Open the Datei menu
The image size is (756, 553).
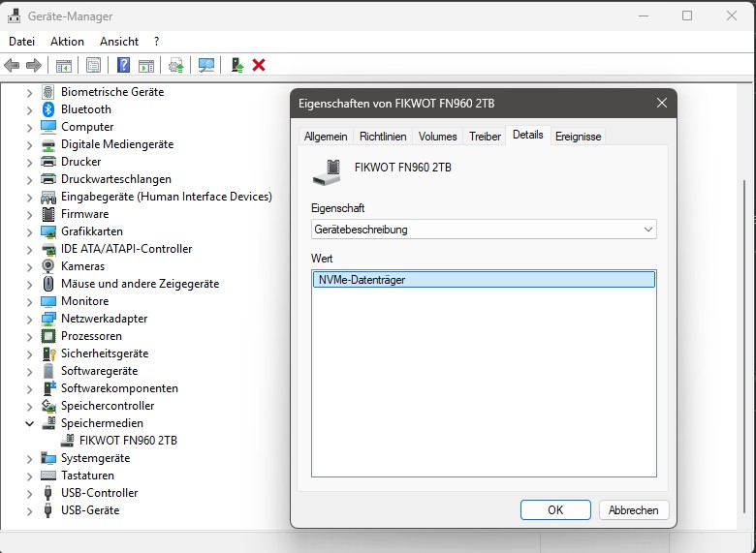coord(21,42)
